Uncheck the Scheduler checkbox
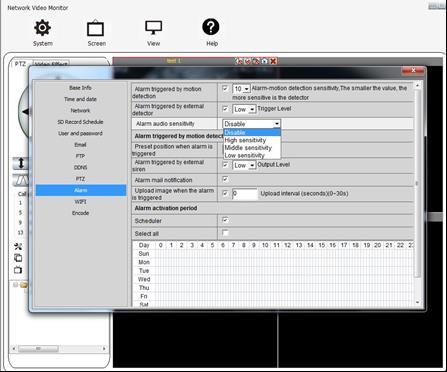447x372 pixels. 225,220
